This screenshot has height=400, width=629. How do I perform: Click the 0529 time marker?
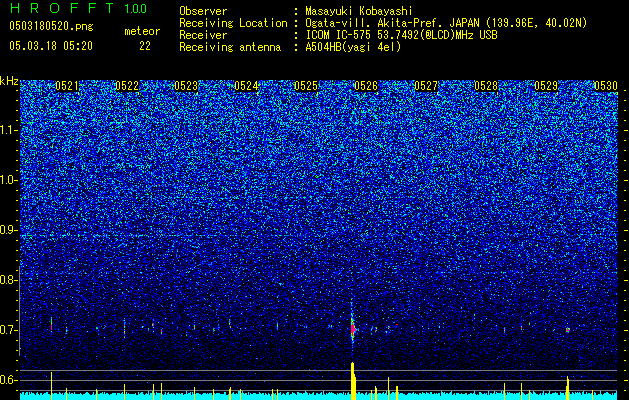(546, 86)
